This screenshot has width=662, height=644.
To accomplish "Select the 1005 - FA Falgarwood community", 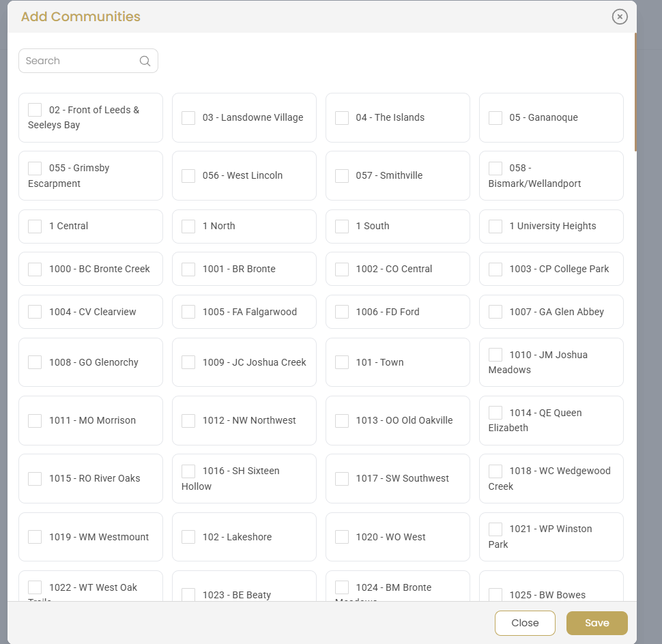I will tap(188, 312).
